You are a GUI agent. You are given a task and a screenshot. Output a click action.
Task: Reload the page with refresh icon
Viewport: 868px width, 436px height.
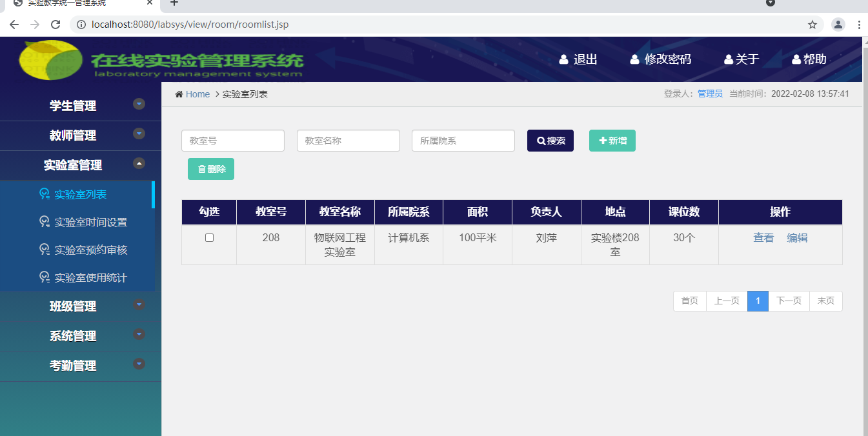coord(56,25)
